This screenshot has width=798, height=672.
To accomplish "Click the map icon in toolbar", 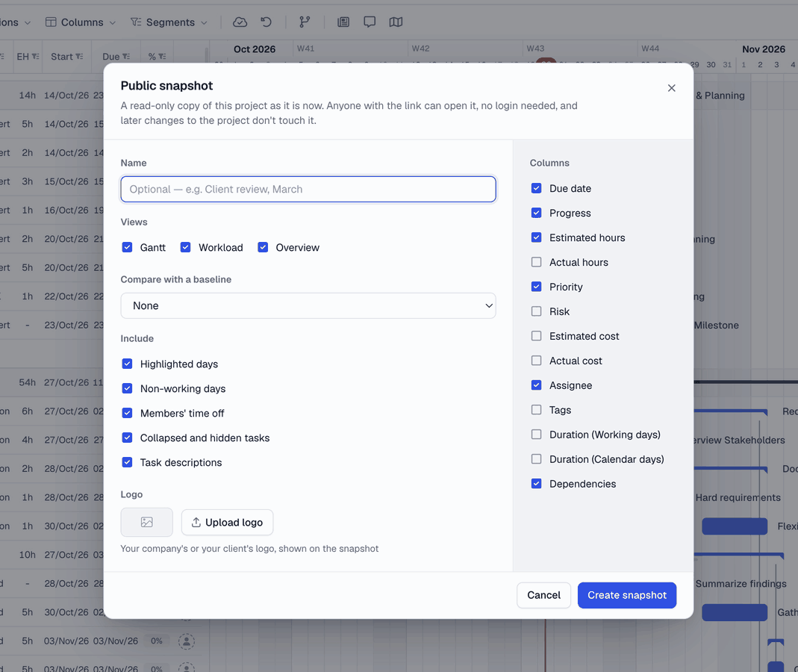I will (396, 22).
